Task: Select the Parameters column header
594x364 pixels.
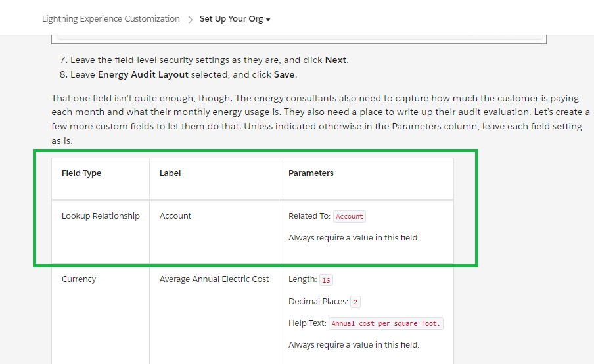Action: pyautogui.click(x=311, y=173)
